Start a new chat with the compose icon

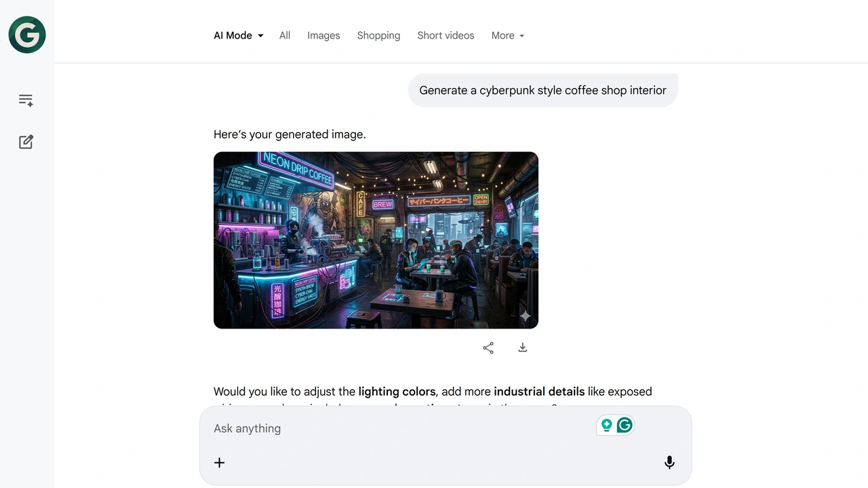pos(26,142)
